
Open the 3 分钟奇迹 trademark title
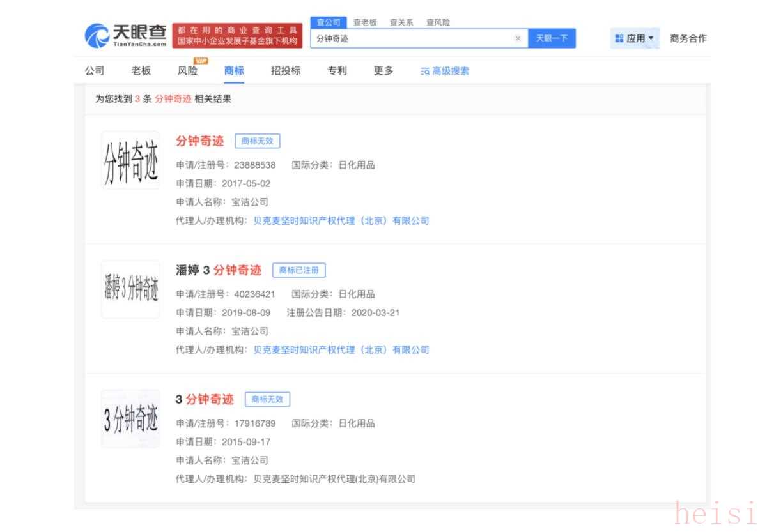pyautogui.click(x=205, y=399)
